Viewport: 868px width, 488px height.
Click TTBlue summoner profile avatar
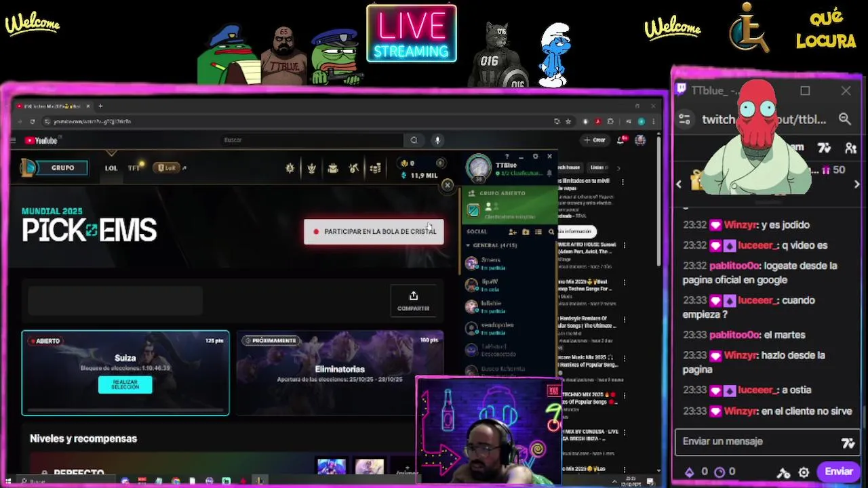pyautogui.click(x=479, y=168)
